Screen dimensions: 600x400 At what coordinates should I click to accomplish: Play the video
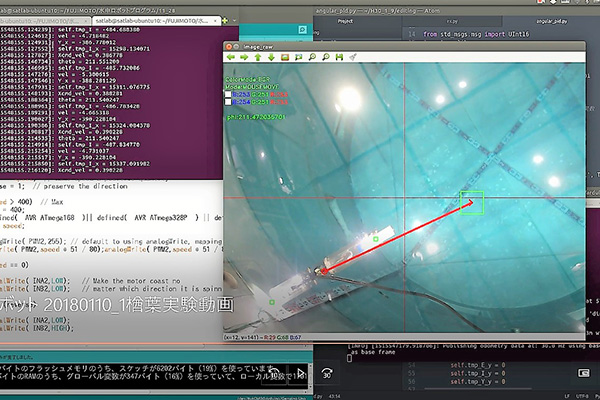pos(301,372)
